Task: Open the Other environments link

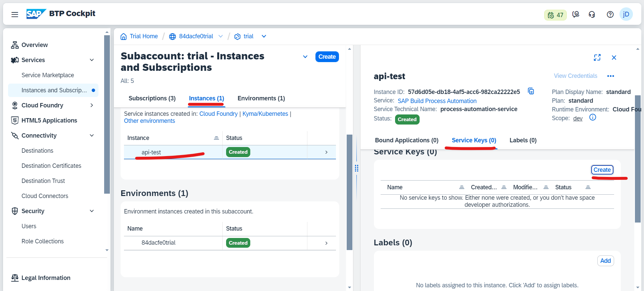Action: click(x=149, y=121)
